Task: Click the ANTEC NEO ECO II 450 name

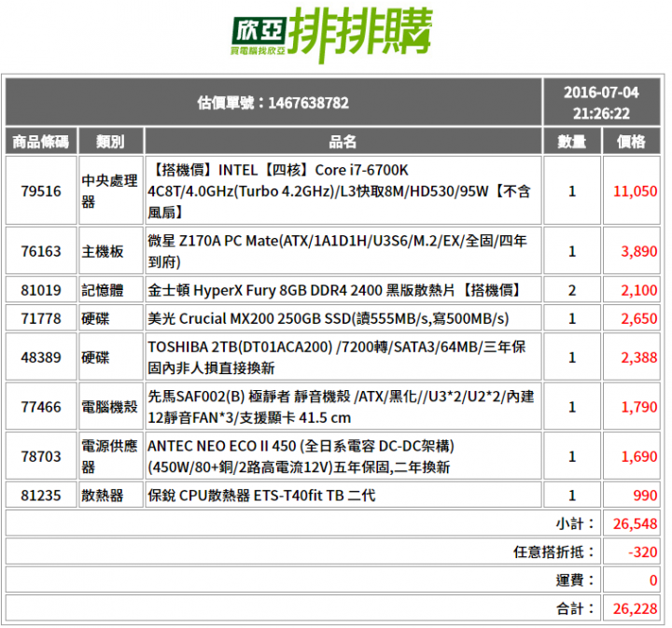Action: pos(301,456)
